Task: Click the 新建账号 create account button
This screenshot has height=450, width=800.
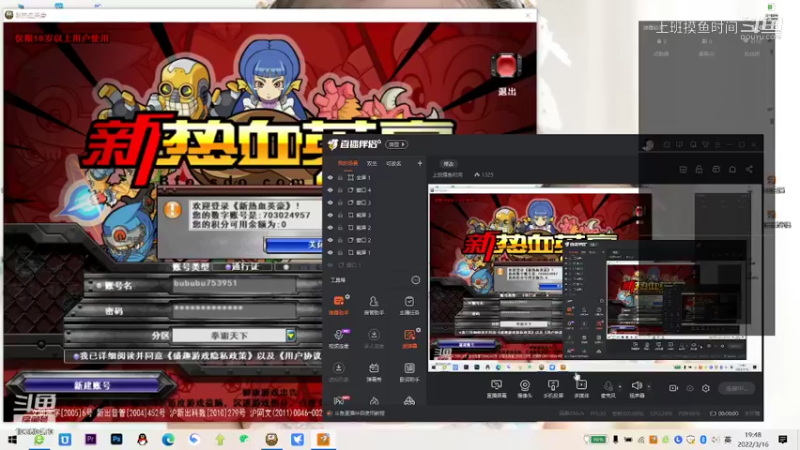Action: click(x=92, y=385)
